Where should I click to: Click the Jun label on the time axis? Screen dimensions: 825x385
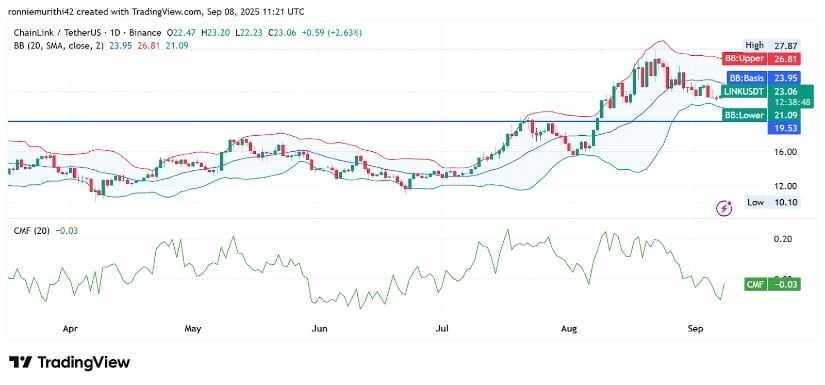click(319, 329)
